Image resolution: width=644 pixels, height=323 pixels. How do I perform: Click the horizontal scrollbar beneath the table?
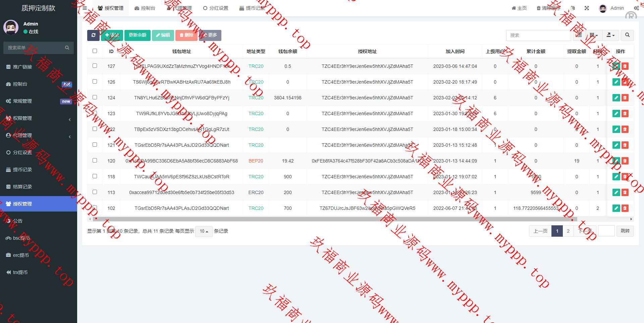click(x=335, y=219)
